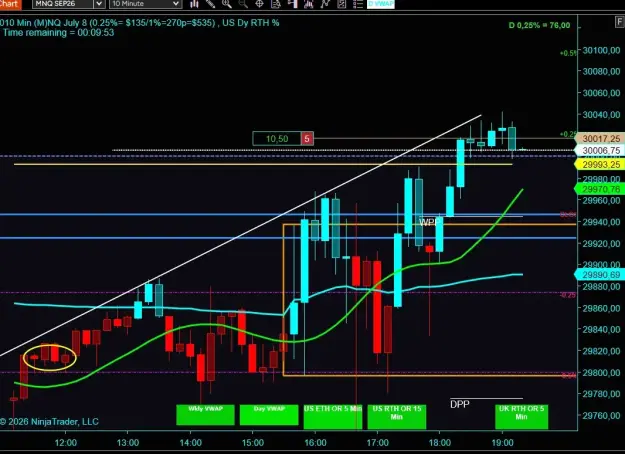Activate the crosshair cursor tool
Screen dimensions: 625x454
click(259, 4)
